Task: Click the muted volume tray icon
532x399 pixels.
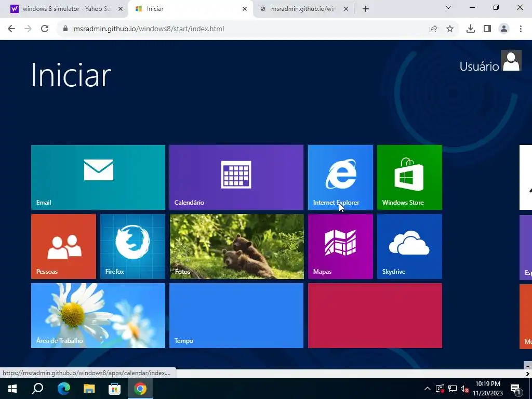Action: tap(465, 389)
